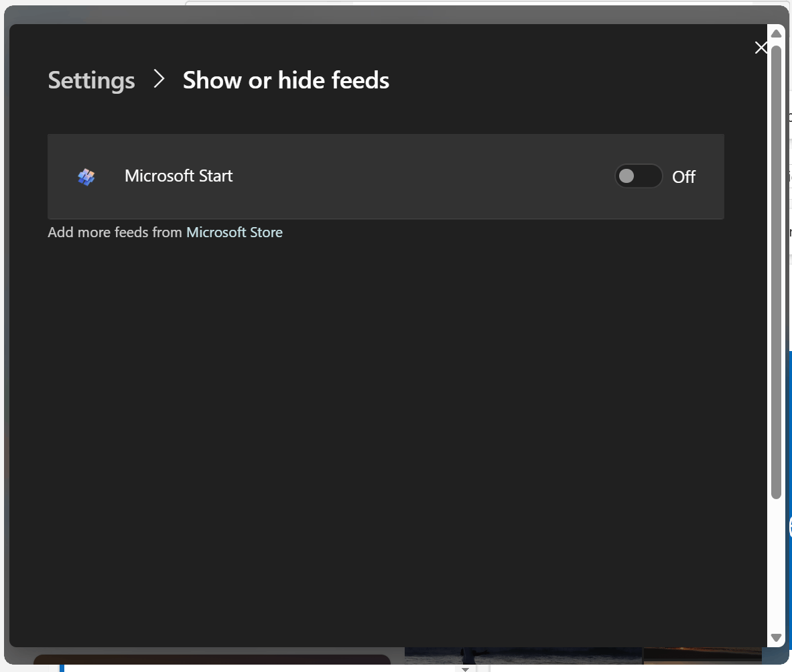Viewport: 792px width, 672px height.
Task: Click the scrollbar down arrow
Action: [777, 638]
